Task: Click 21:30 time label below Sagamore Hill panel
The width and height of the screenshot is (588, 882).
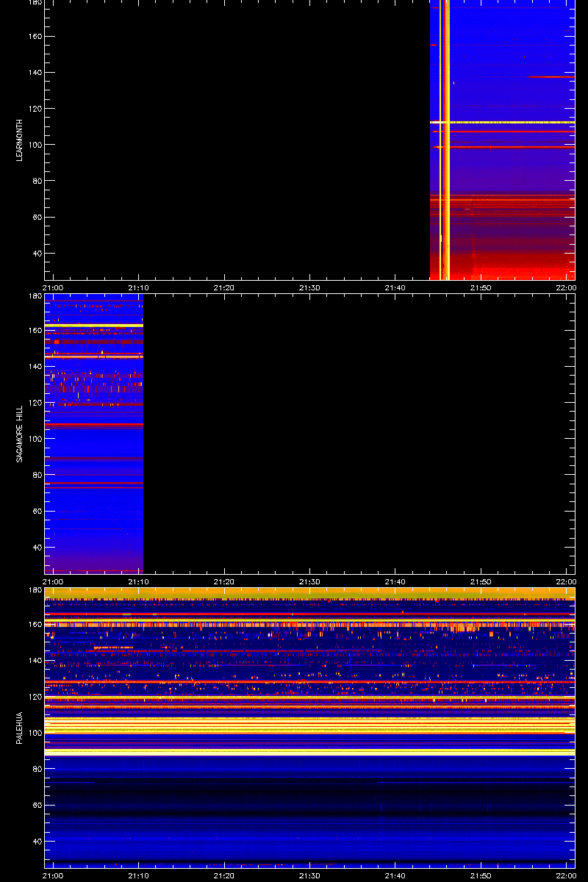Action: click(309, 581)
